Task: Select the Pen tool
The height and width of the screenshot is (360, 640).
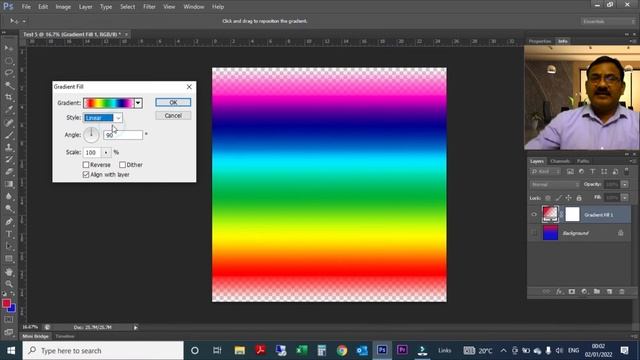Action: tap(9, 222)
